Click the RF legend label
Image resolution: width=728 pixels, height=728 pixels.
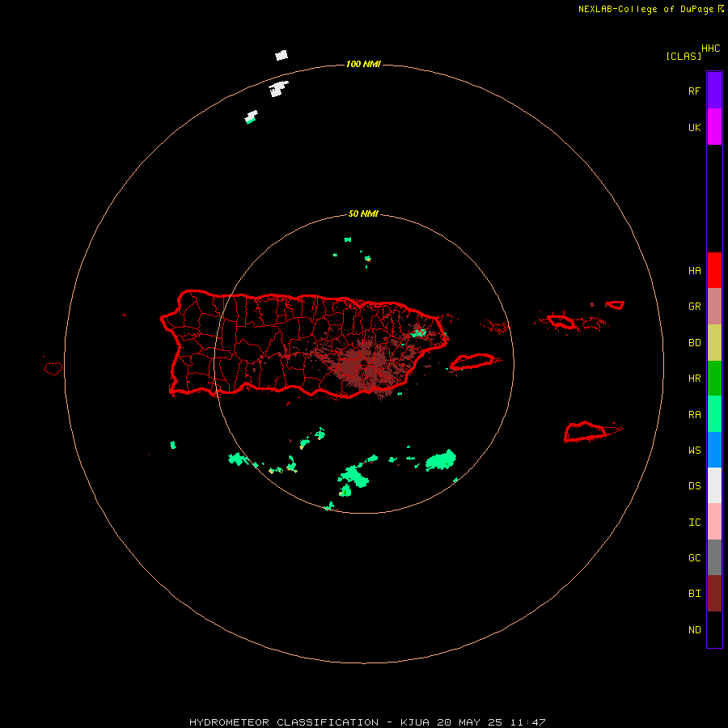[694, 91]
